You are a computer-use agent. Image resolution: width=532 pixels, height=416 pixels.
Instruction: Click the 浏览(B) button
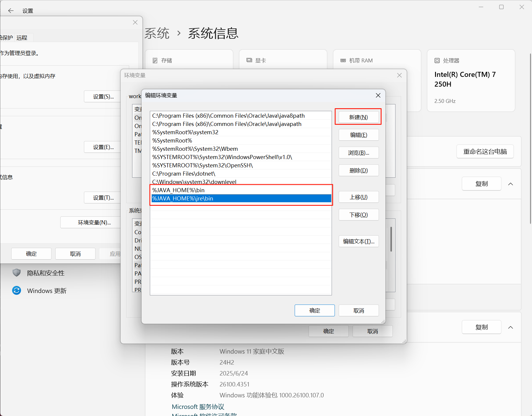tap(359, 153)
